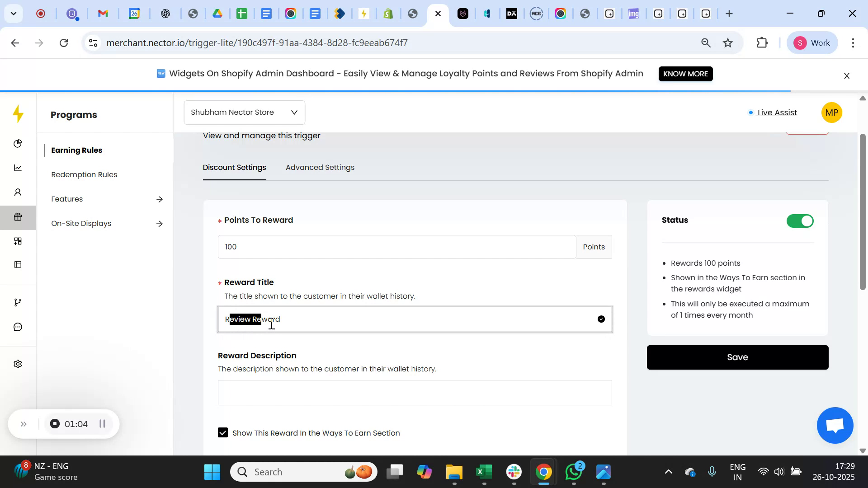This screenshot has height=488, width=868.
Task: Pause the screen recording timer
Action: point(102,424)
